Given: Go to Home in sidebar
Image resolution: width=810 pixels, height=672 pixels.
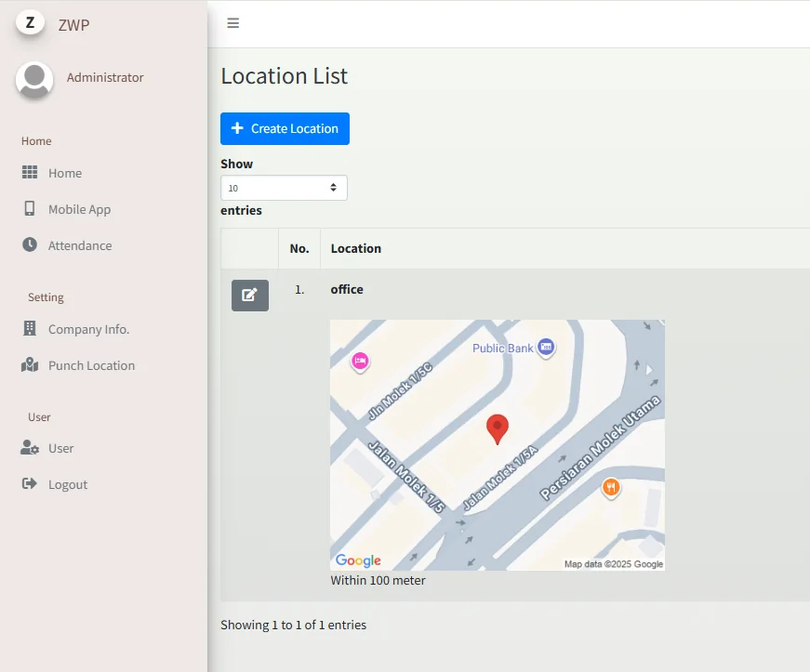Looking at the screenshot, I should [x=65, y=173].
